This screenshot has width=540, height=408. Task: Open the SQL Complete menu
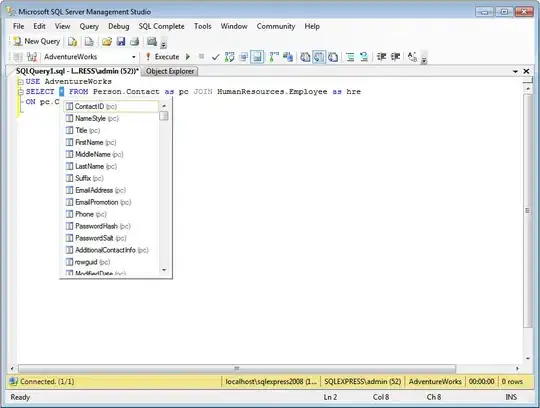coord(162,27)
